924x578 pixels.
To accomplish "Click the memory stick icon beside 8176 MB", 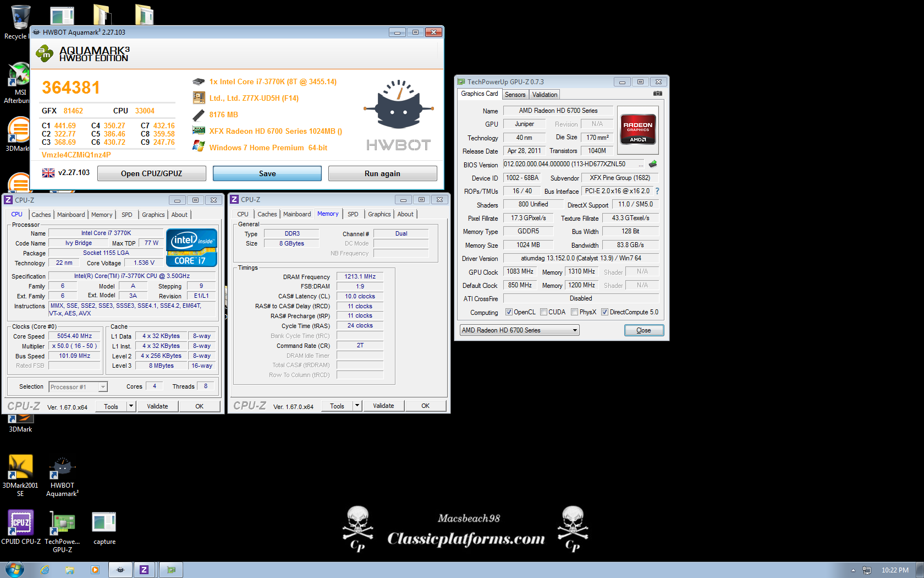I will coord(199,115).
